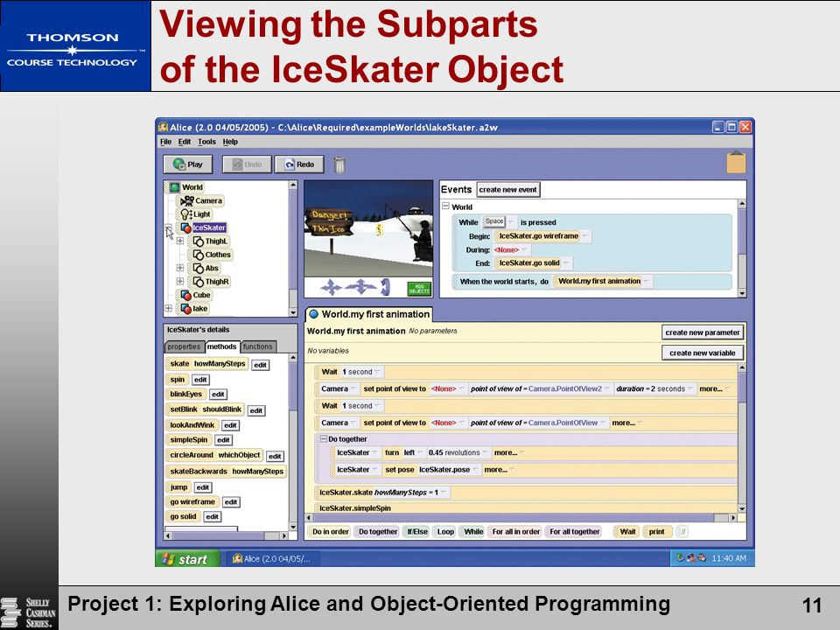This screenshot has height=630, width=840.
Task: Click the camera forward/turn arrows control
Action: [360, 287]
